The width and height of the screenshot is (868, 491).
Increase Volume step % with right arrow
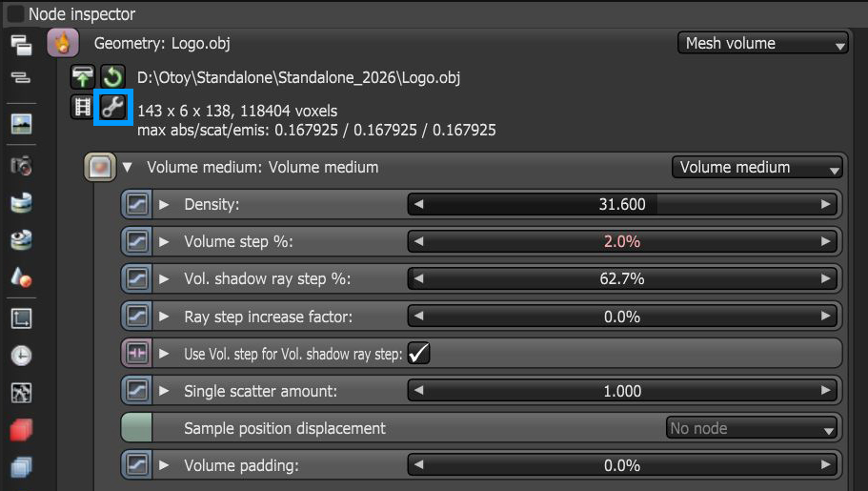(x=826, y=242)
